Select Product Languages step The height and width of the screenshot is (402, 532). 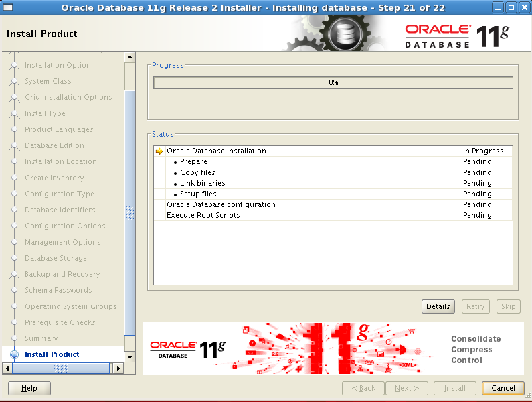coord(59,129)
